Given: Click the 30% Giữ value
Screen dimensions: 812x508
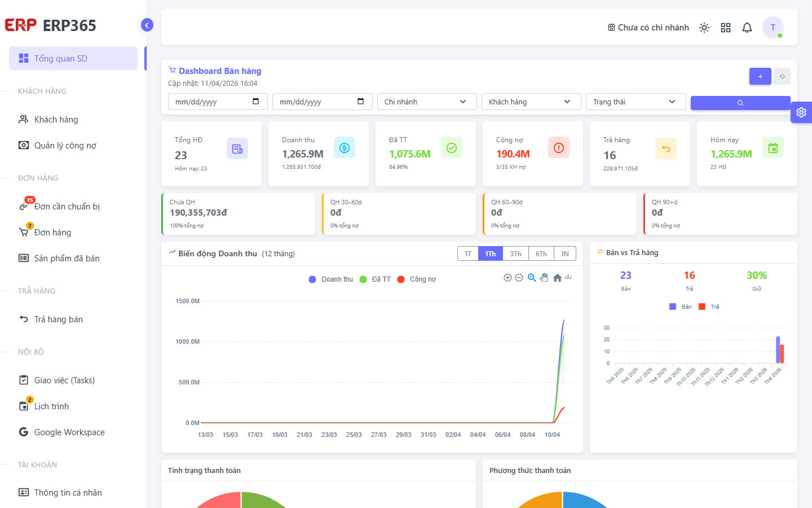Looking at the screenshot, I should 757,275.
